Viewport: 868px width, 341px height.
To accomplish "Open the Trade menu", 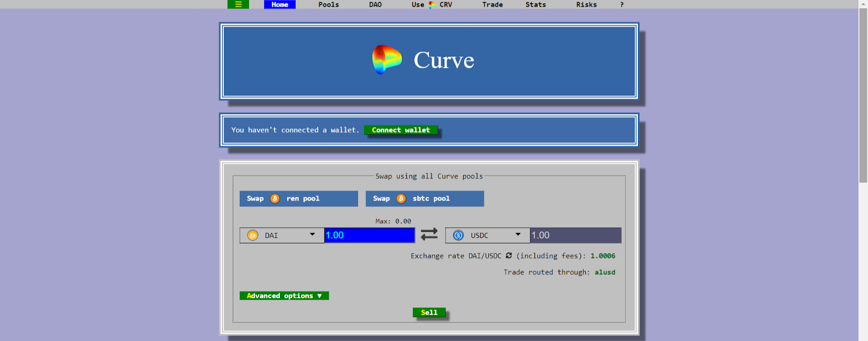I will point(493,4).
